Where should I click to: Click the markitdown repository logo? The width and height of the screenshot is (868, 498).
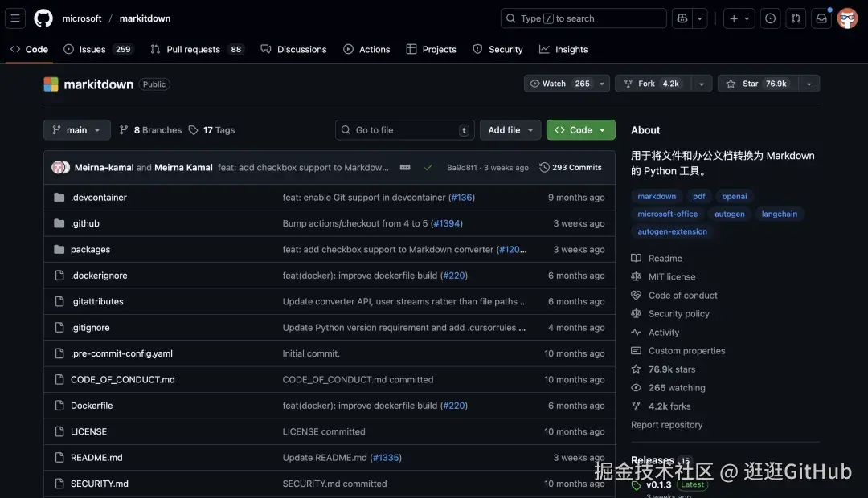point(51,84)
